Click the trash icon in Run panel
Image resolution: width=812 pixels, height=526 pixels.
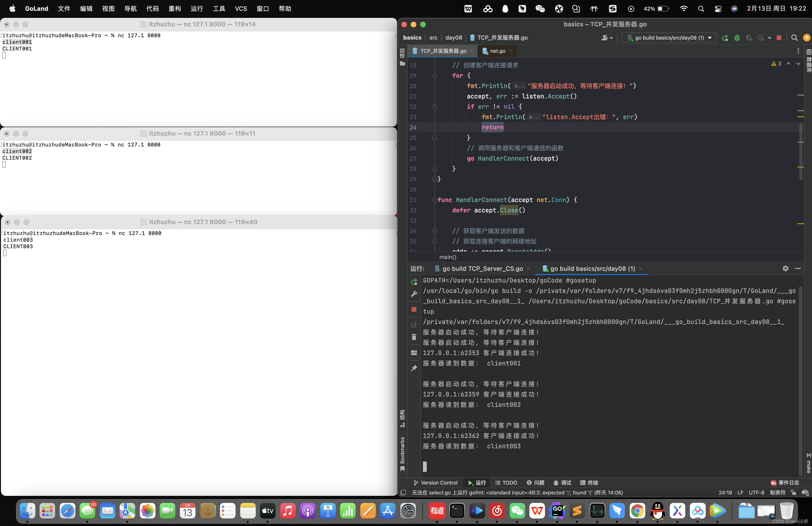click(414, 337)
